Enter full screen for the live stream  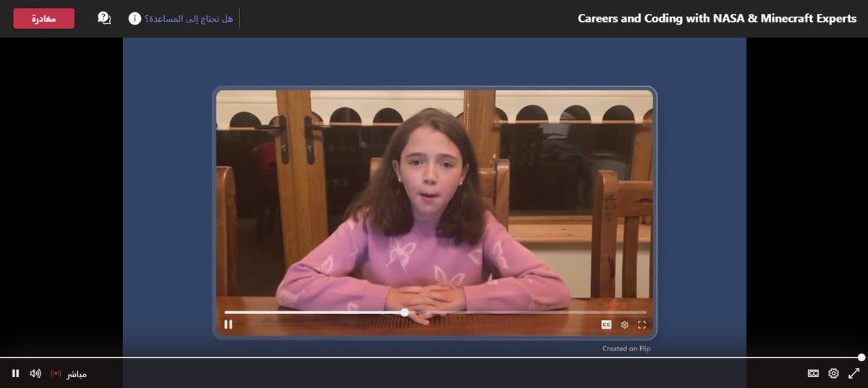tap(854, 374)
